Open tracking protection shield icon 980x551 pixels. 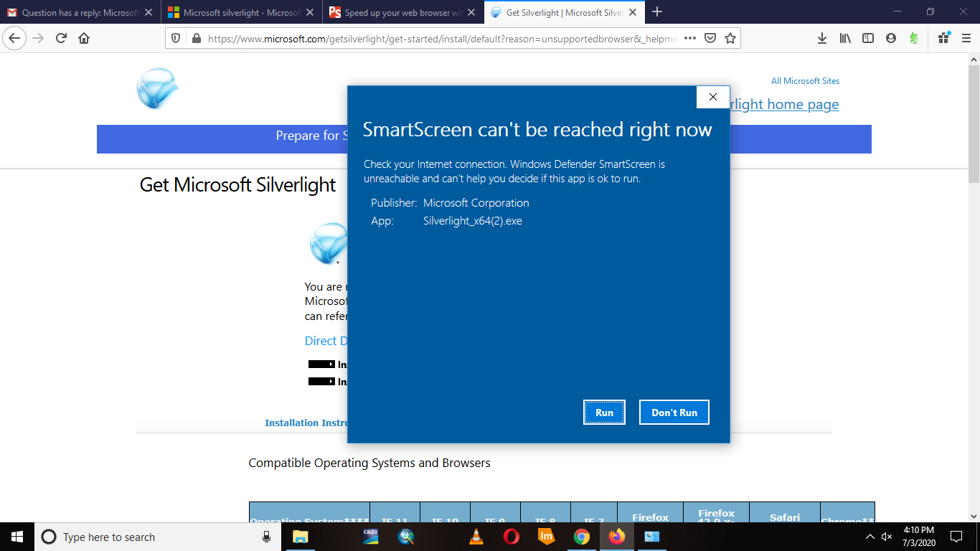[176, 39]
